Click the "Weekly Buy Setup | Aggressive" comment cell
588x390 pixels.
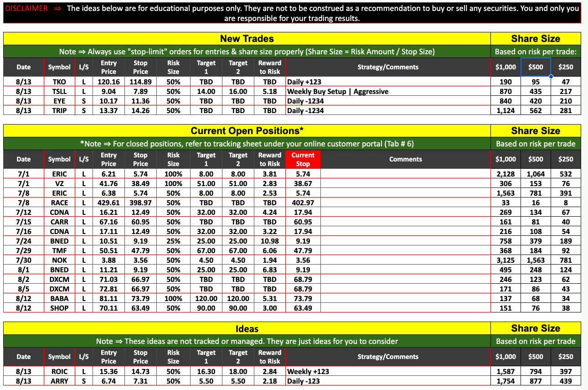click(x=337, y=92)
